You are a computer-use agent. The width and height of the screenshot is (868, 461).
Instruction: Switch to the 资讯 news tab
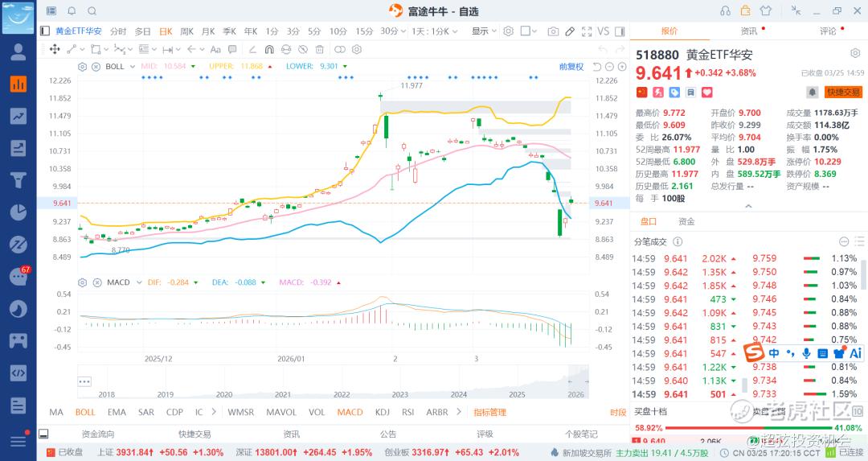[748, 31]
